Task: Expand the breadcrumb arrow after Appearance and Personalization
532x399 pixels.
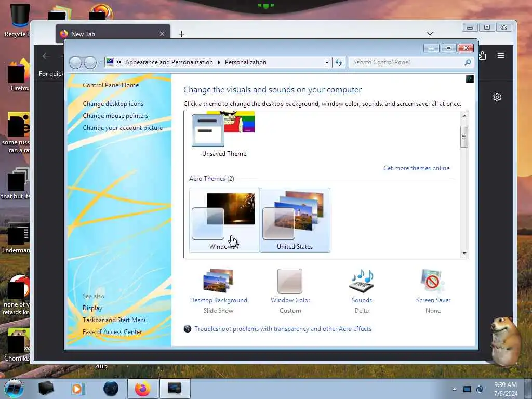Action: pos(219,62)
